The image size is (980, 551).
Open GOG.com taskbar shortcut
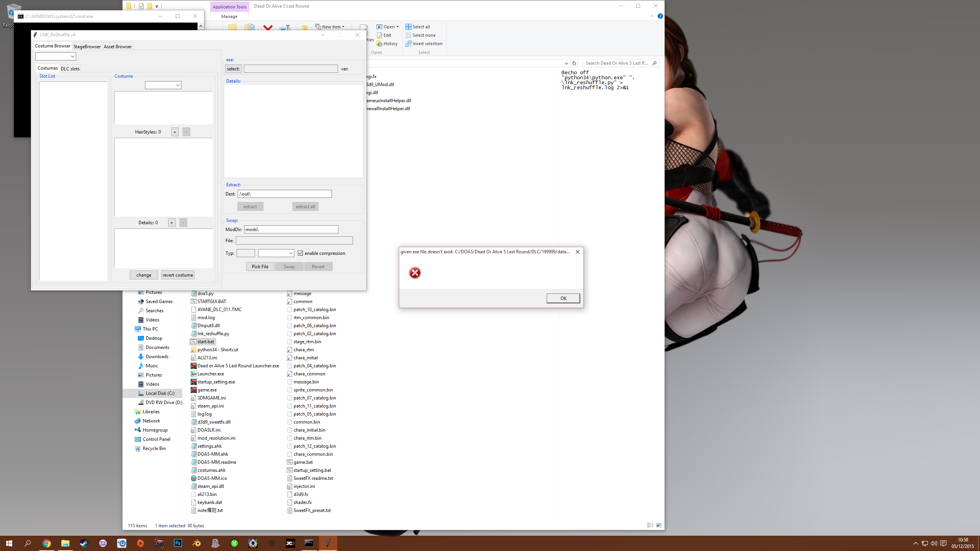(x=103, y=543)
